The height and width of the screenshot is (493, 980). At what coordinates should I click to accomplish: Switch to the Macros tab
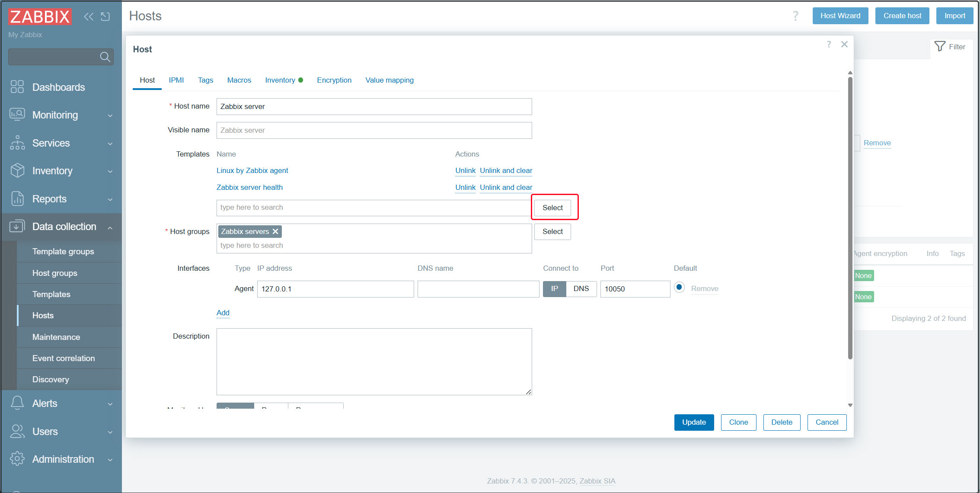pos(239,80)
